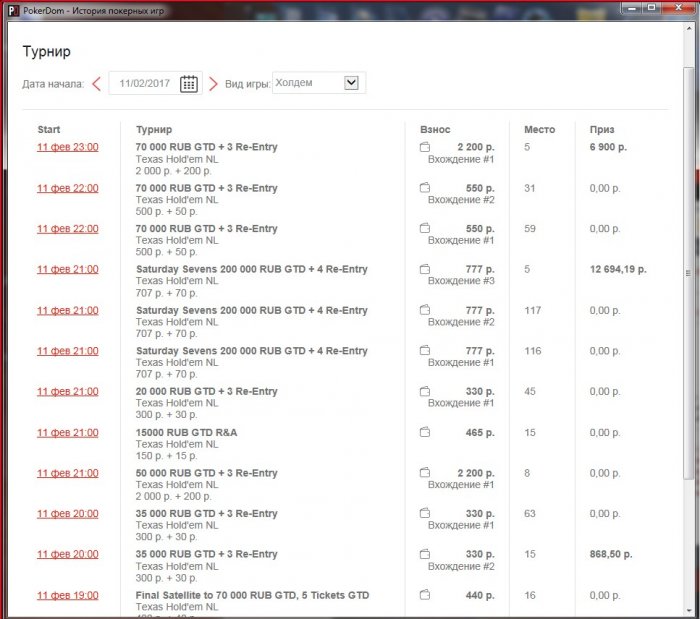Click the Турнир column header
This screenshot has height=619, width=700.
(154, 129)
